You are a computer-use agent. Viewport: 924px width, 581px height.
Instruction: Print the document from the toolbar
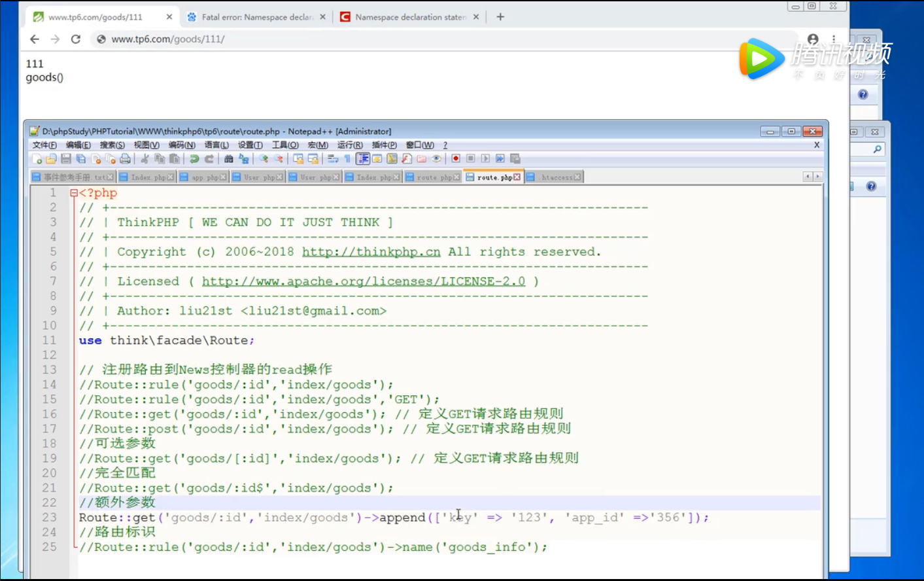click(x=125, y=159)
